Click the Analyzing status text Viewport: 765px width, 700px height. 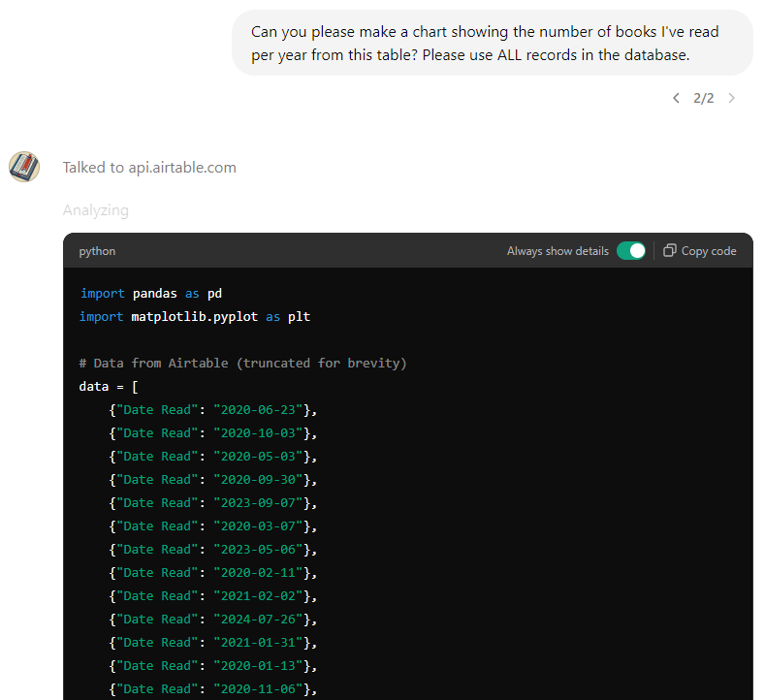[x=96, y=210]
